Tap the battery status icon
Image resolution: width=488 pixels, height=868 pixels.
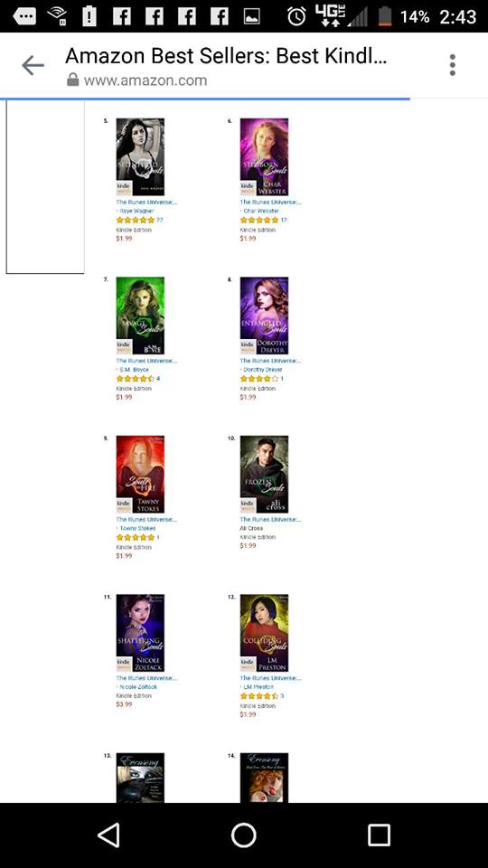[385, 16]
